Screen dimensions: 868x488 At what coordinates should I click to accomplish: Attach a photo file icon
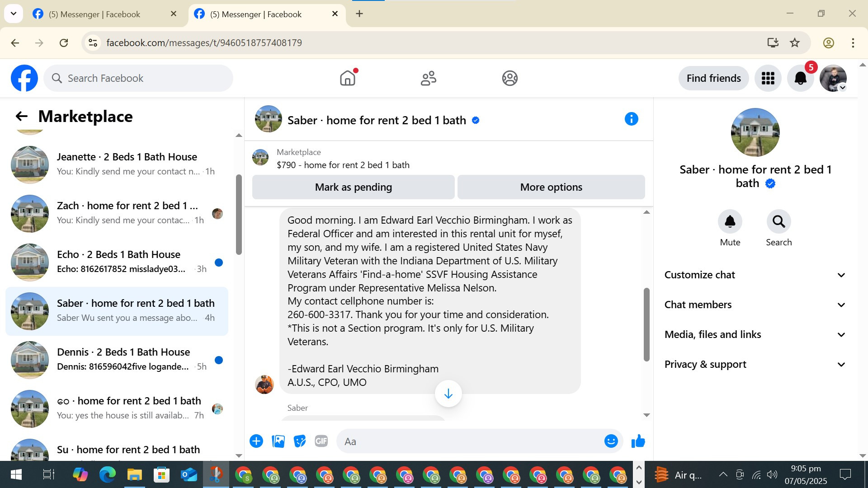278,441
